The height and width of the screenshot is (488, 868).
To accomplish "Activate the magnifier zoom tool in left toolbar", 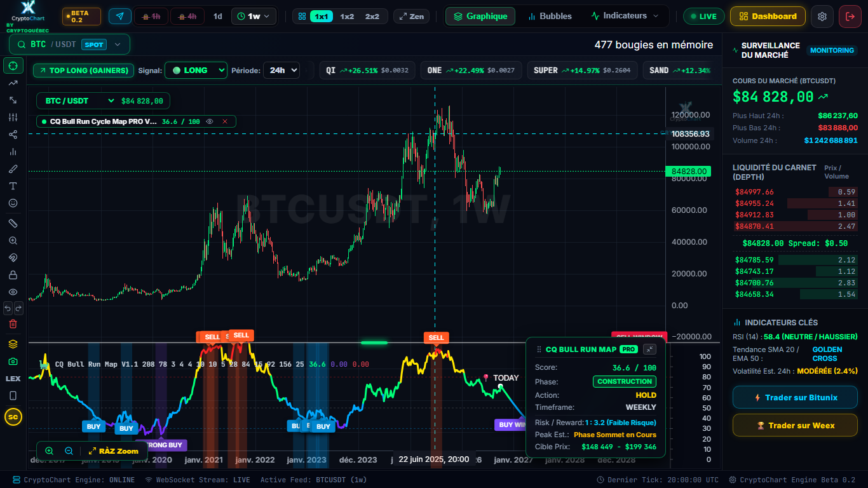I will click(x=13, y=240).
